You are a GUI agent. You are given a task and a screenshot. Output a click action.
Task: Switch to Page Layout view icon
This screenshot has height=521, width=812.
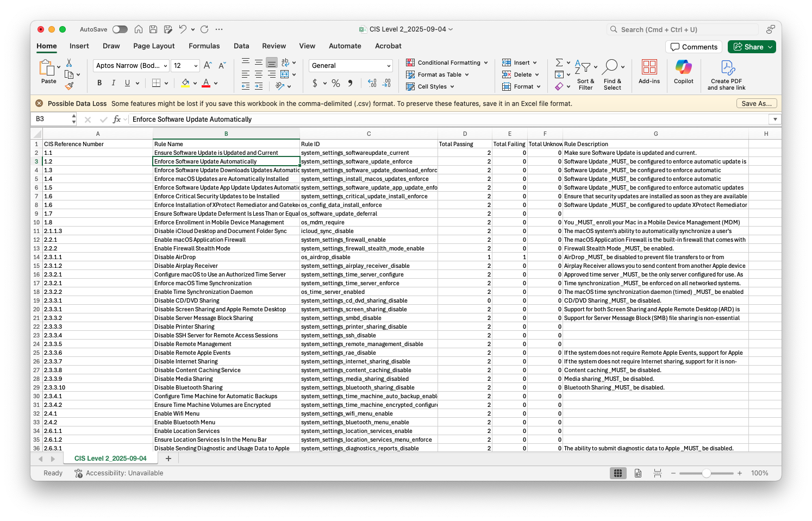click(x=638, y=473)
